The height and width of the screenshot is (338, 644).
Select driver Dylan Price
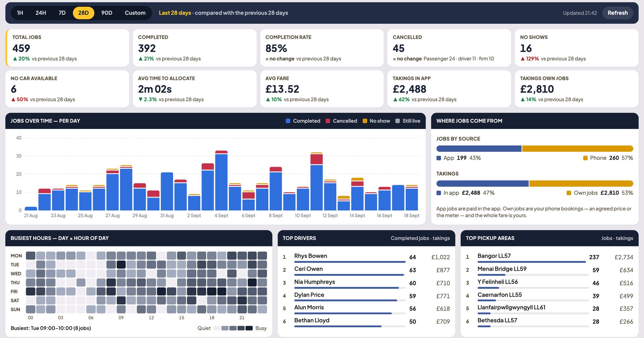tap(366, 296)
